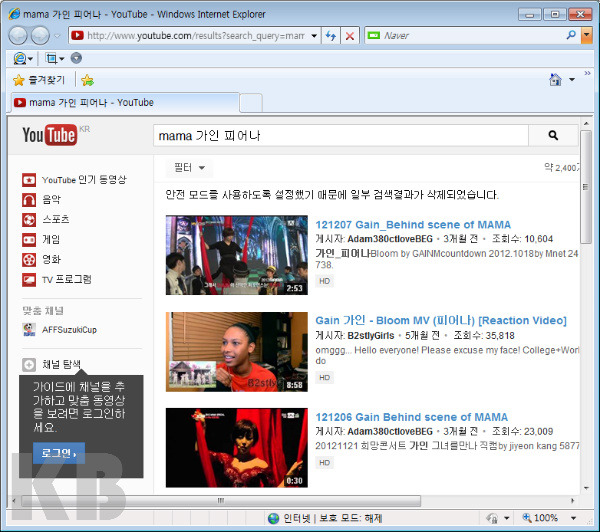
Task: Click the add to favorites bar star icon
Action: tap(87, 80)
